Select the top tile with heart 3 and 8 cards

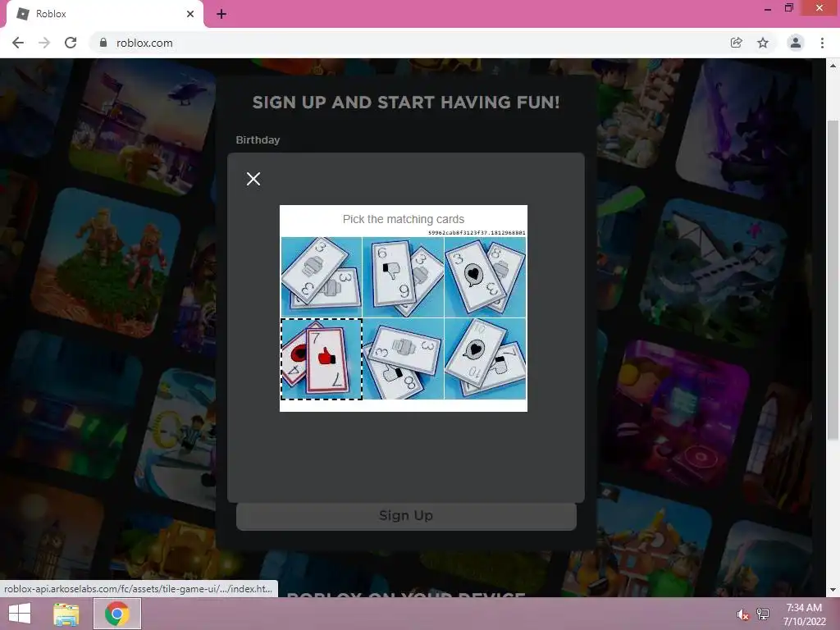click(x=486, y=277)
